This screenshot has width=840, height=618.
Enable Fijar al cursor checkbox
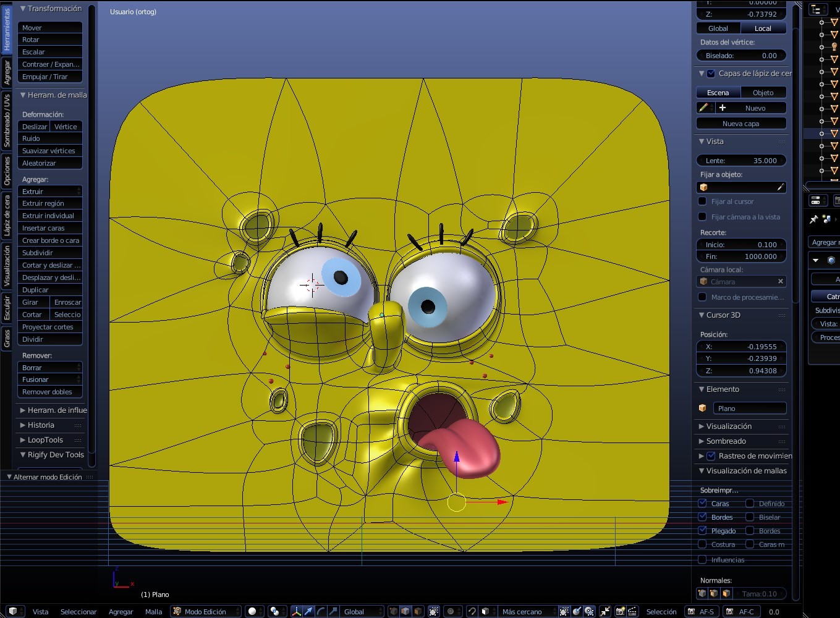pyautogui.click(x=702, y=201)
